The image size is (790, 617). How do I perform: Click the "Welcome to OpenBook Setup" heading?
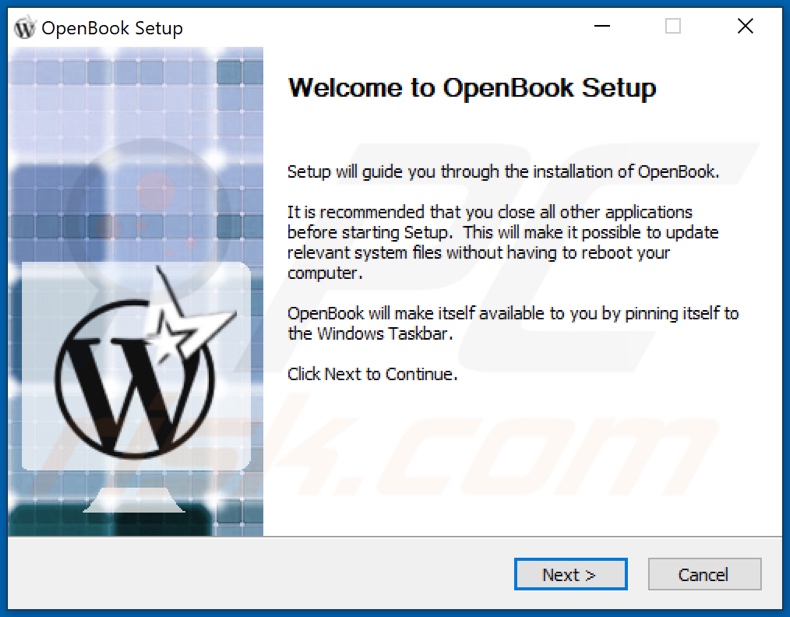(x=472, y=88)
